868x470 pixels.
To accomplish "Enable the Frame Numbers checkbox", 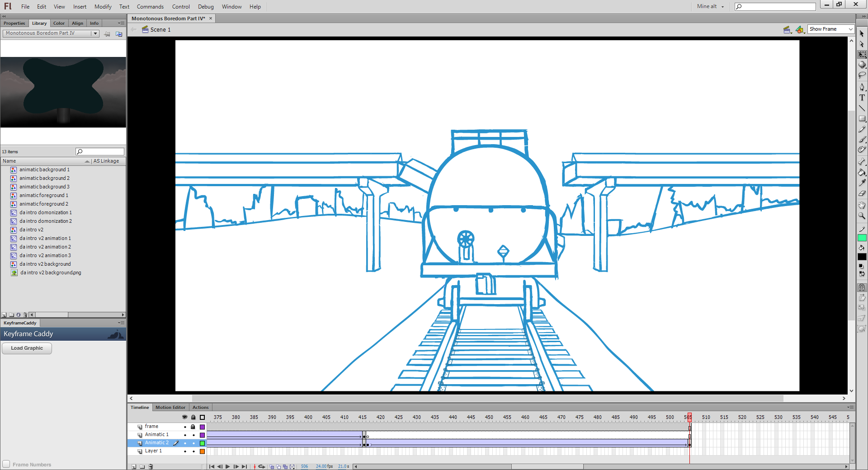I will click(6, 464).
